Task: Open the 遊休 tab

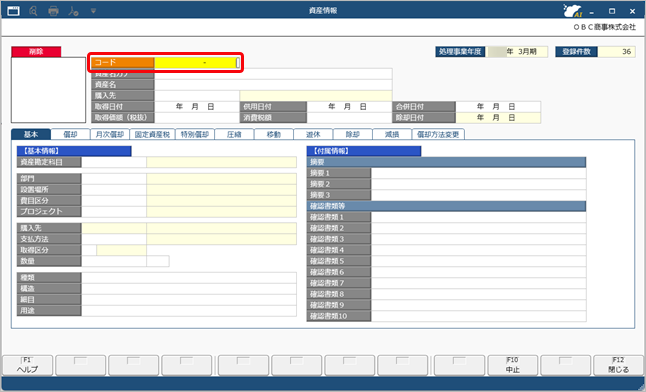Action: point(313,134)
